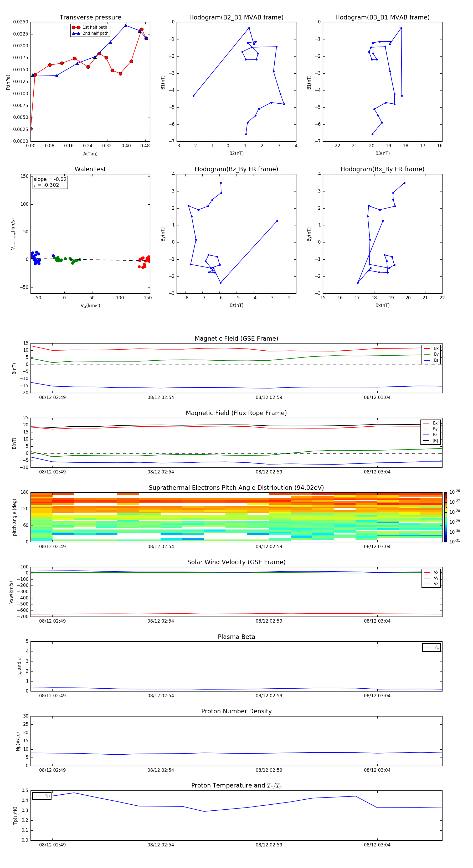Click the Bx legend entry in GSE plot
This screenshot has height=868, width=473.
click(x=431, y=349)
